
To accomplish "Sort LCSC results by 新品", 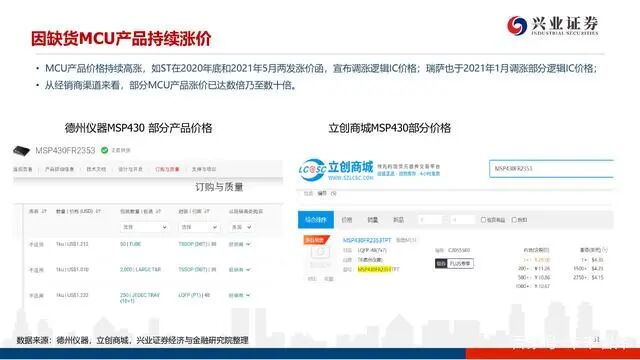I will pos(398,220).
